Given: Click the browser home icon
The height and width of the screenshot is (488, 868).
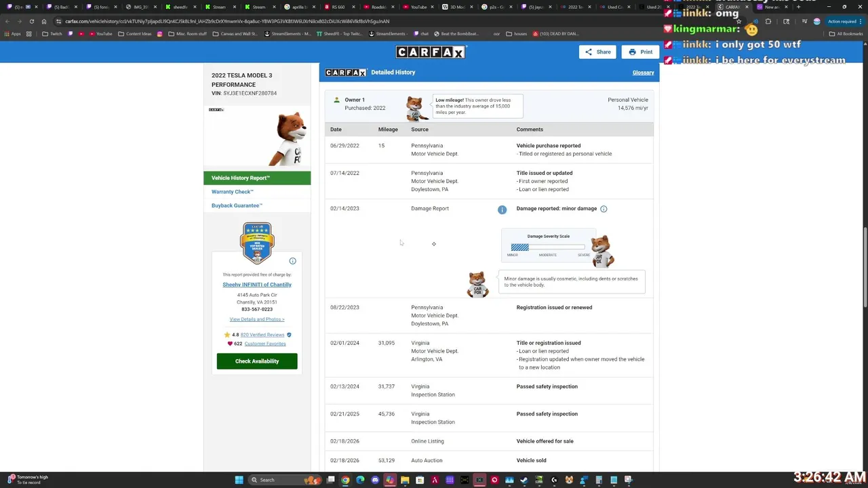Looking at the screenshot, I should pyautogui.click(x=44, y=21).
